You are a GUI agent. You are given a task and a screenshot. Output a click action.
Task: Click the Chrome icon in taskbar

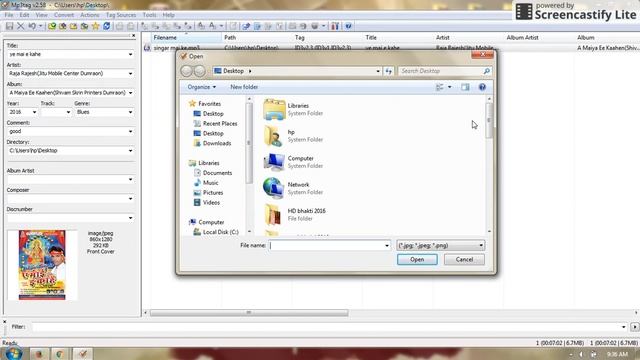(60, 354)
